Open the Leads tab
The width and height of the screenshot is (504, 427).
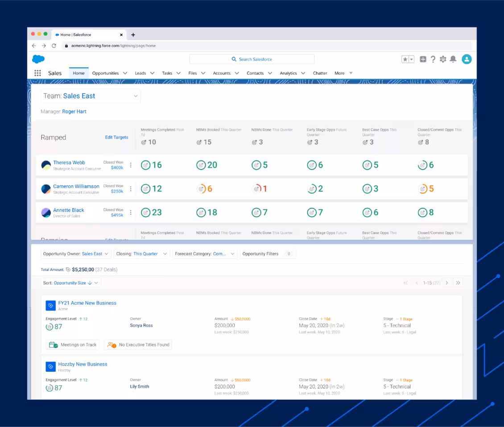140,73
